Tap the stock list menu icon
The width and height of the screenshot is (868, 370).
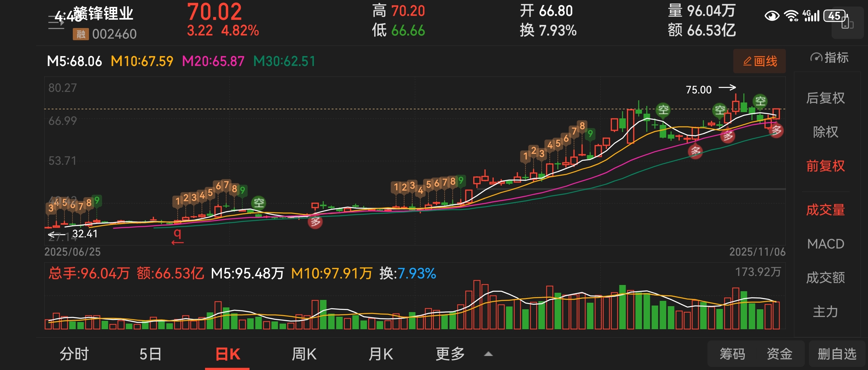(56, 22)
